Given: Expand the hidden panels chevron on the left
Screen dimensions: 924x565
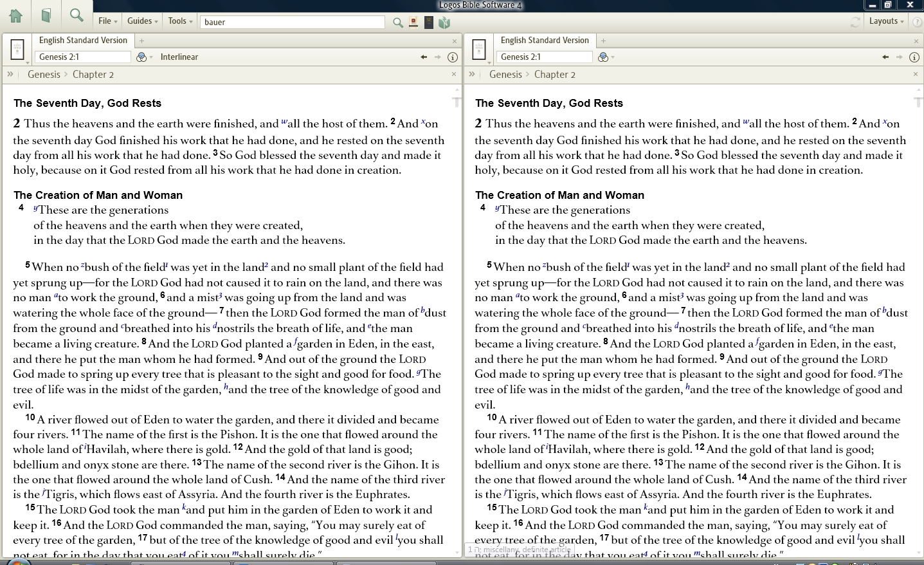Looking at the screenshot, I should [x=10, y=73].
